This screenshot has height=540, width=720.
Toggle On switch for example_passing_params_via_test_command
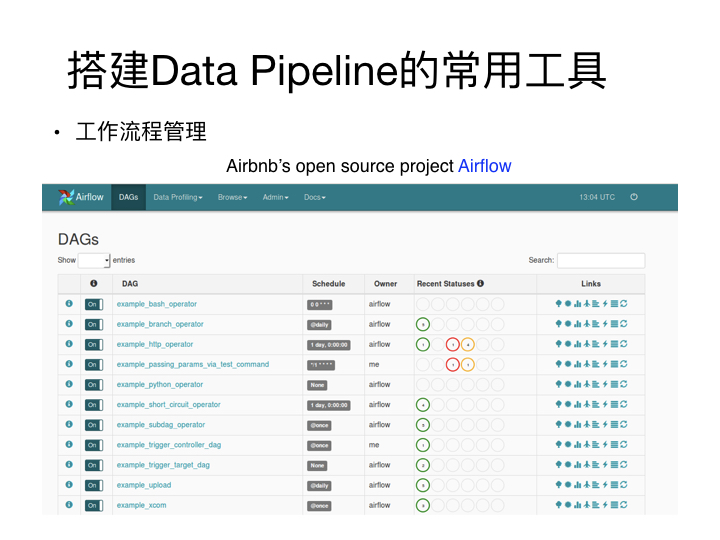pos(94,365)
